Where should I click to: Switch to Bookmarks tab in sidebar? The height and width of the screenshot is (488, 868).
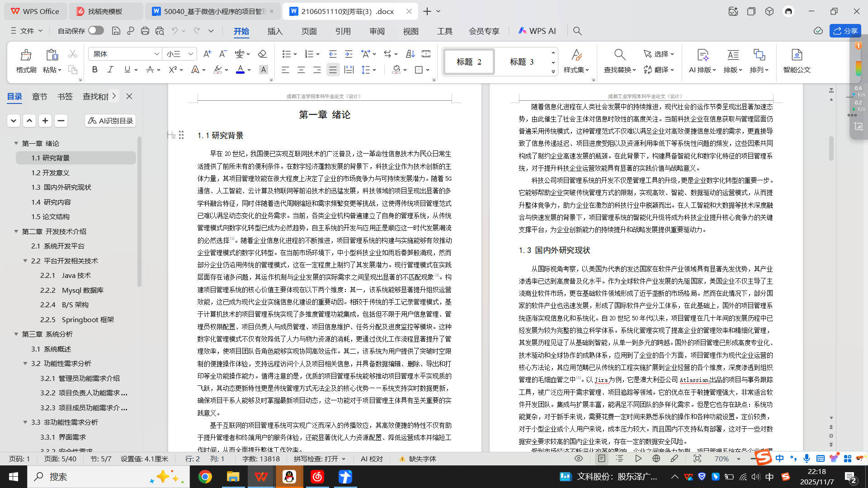(65, 96)
